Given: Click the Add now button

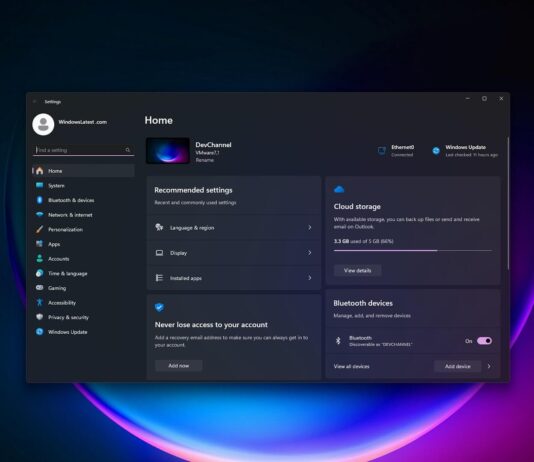Looking at the screenshot, I should (x=179, y=365).
